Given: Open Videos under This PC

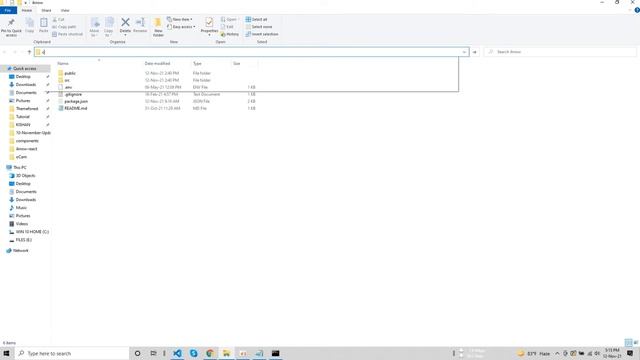Looking at the screenshot, I should click(x=22, y=224).
